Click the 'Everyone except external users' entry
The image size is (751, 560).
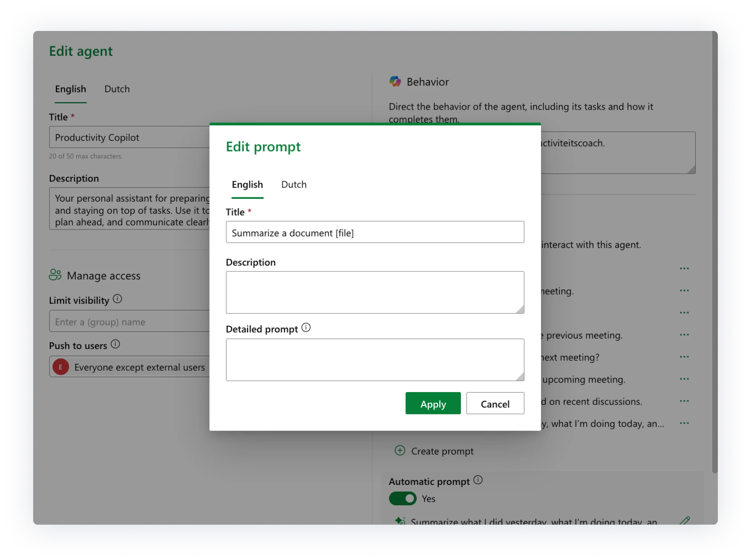click(x=140, y=367)
